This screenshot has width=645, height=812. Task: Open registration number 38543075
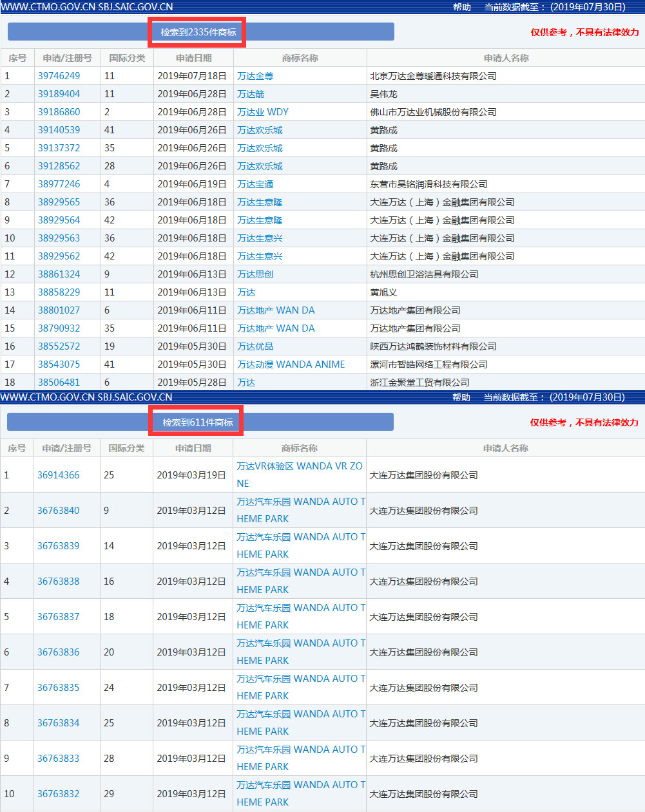[59, 364]
